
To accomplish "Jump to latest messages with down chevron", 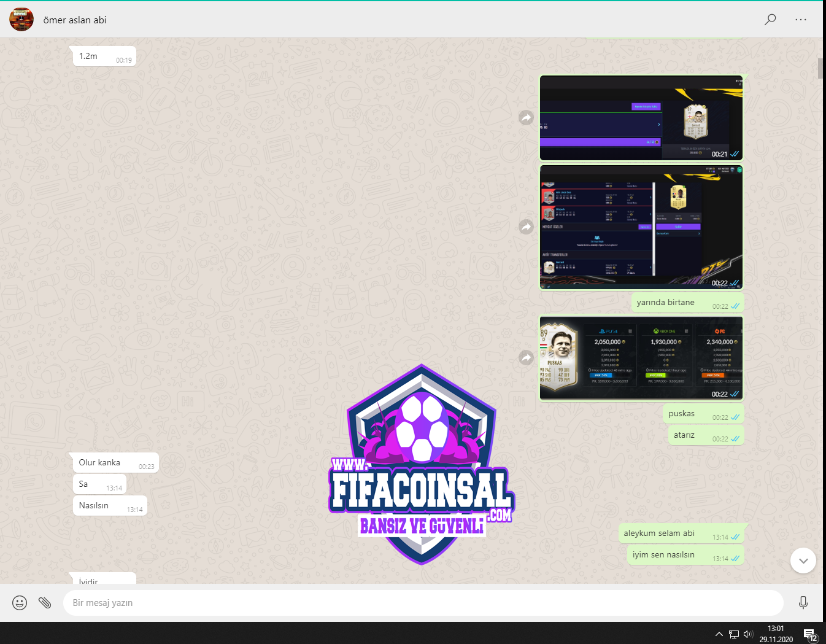I will 803,561.
